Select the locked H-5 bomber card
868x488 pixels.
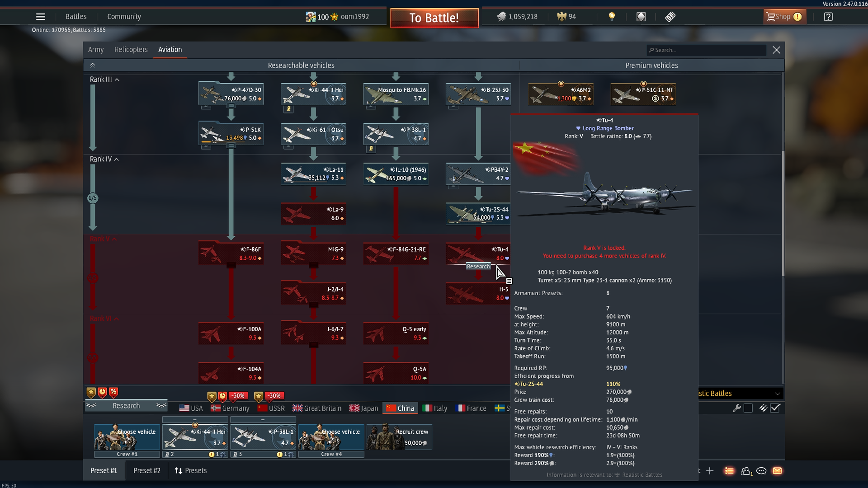(478, 293)
